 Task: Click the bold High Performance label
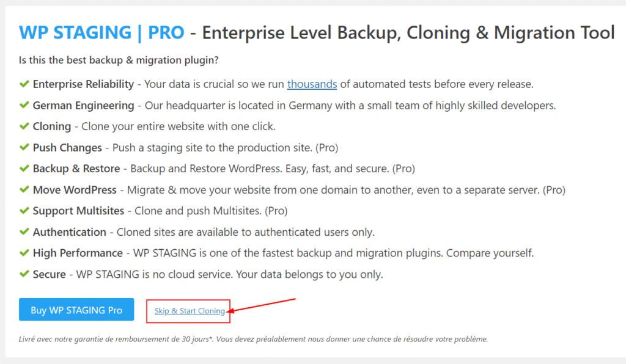78,253
